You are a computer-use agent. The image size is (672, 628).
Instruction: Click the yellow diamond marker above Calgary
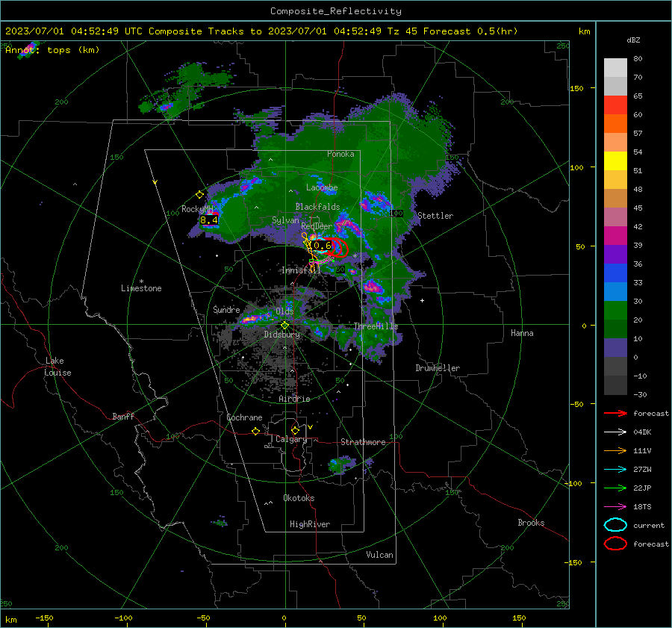295,430
